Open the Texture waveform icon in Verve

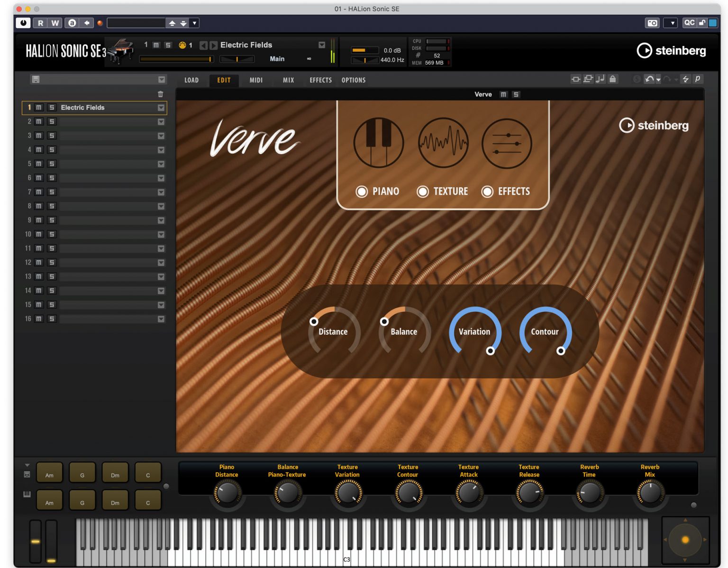(443, 143)
